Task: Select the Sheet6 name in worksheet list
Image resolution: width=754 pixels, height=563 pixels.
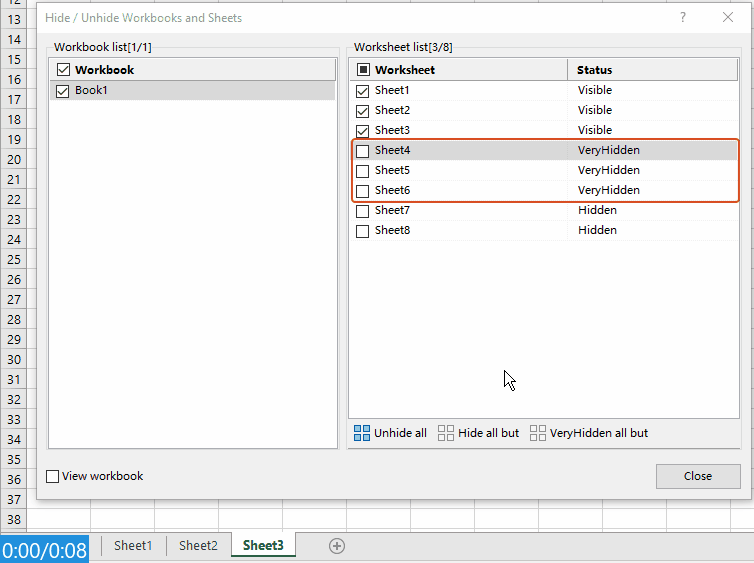Action: click(392, 190)
